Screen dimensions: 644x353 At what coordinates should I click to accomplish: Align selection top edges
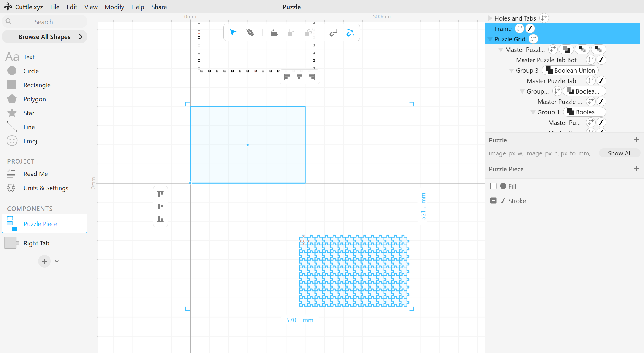[160, 194]
